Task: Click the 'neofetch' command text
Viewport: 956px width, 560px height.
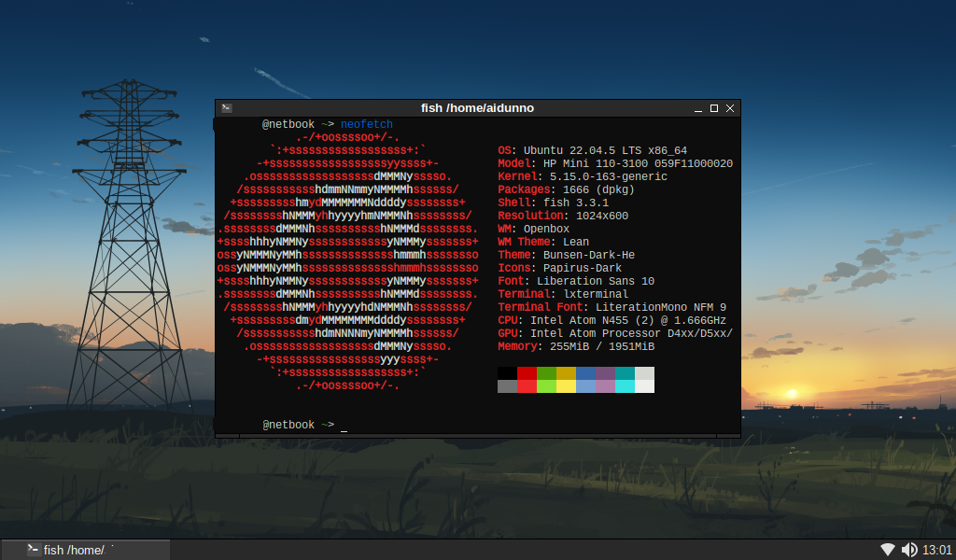Action: coord(366,124)
